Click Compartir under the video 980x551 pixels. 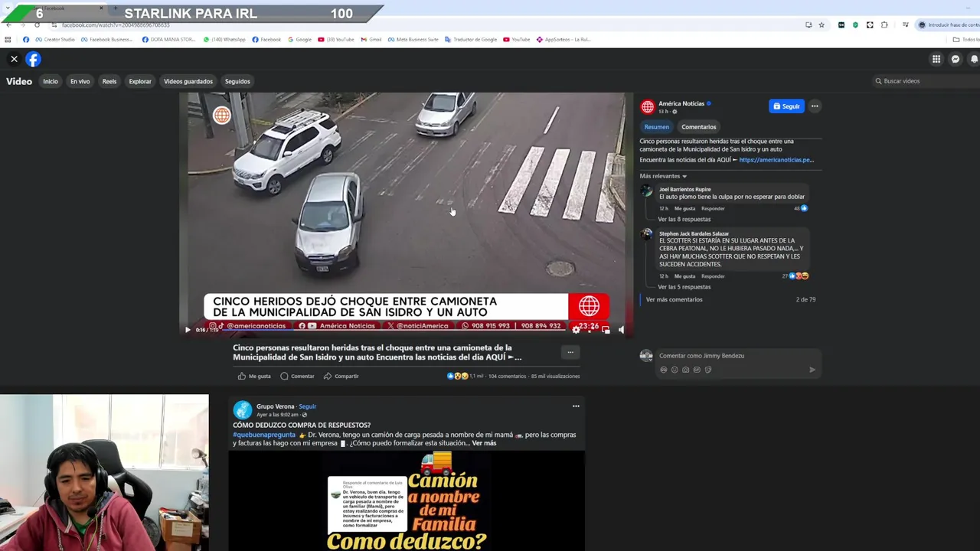pos(341,376)
